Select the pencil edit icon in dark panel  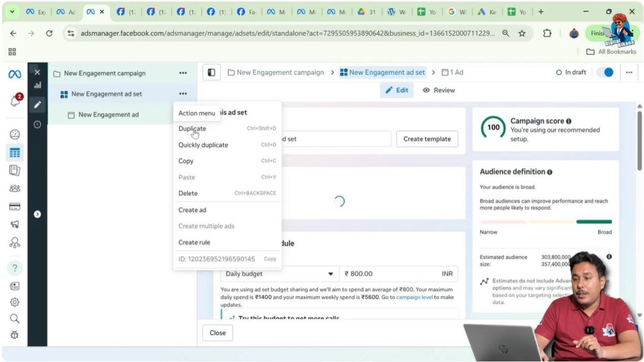(x=37, y=105)
